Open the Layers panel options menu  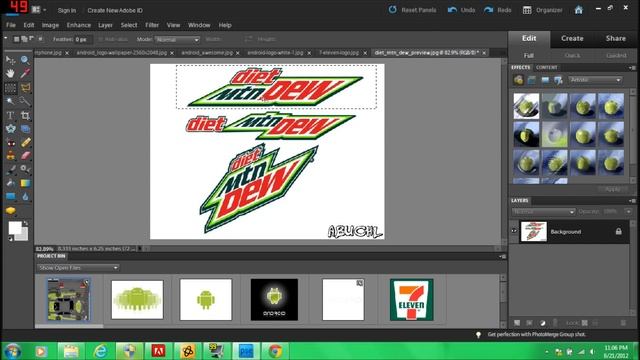(x=632, y=201)
